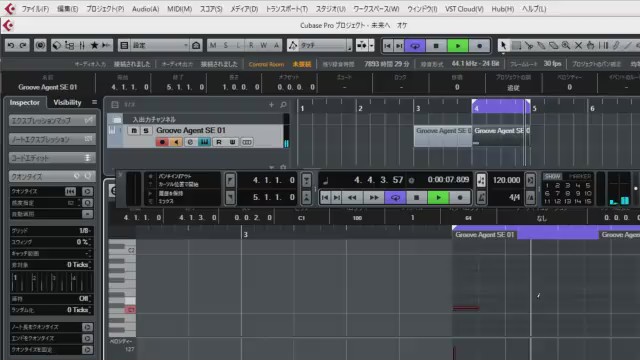Toggle Write automation W on Groove Agent track
Image resolution: width=640 pixels, height=360 pixels.
pyautogui.click(x=232, y=142)
